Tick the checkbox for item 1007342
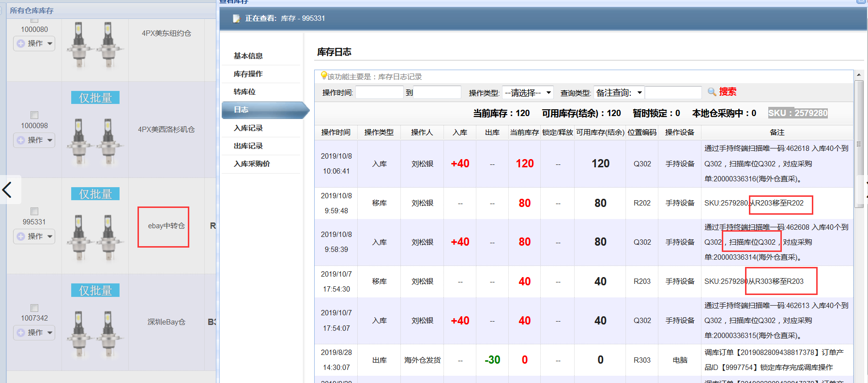Screen dimensions: 868x383 (34, 308)
